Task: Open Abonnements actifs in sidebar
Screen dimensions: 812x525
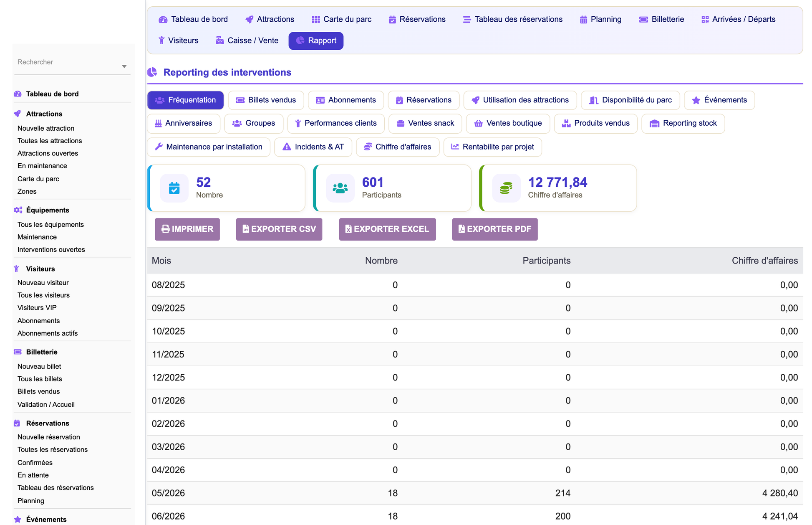Action: 48,333
